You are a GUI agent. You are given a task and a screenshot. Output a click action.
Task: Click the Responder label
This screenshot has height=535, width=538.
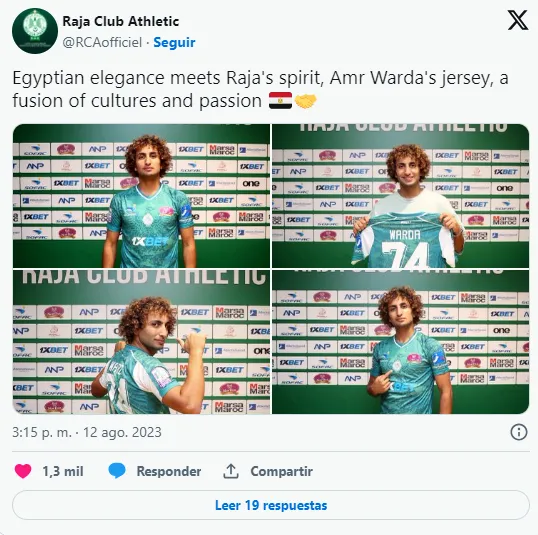[x=169, y=471]
